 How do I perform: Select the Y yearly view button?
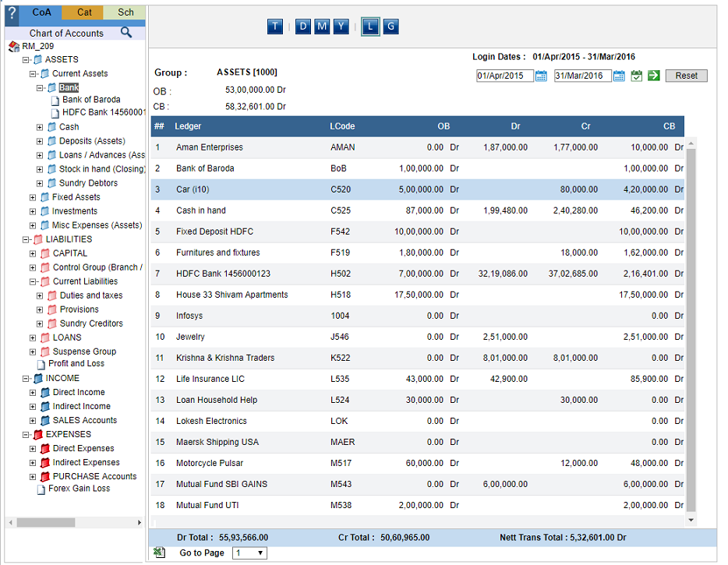[x=341, y=26]
